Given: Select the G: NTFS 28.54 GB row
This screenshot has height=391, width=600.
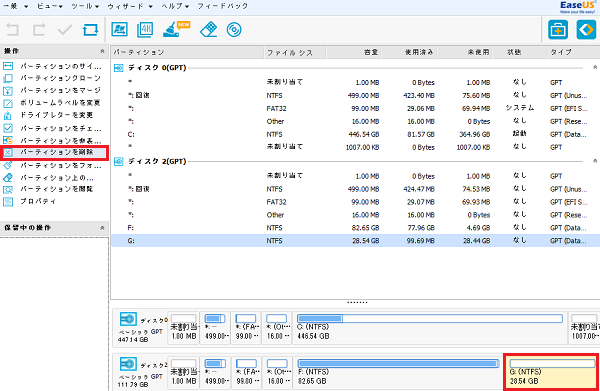Looking at the screenshot, I should (356, 241).
